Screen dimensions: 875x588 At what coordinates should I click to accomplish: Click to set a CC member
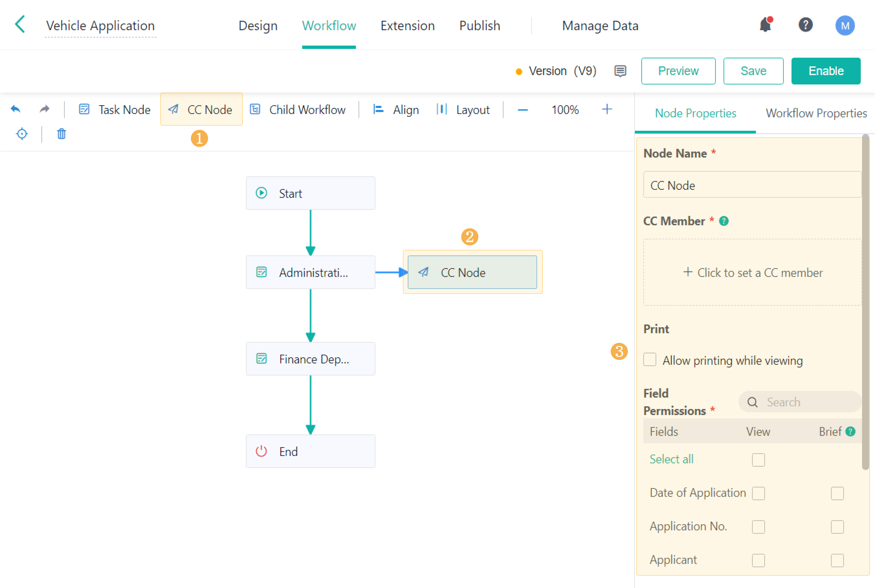coord(753,272)
